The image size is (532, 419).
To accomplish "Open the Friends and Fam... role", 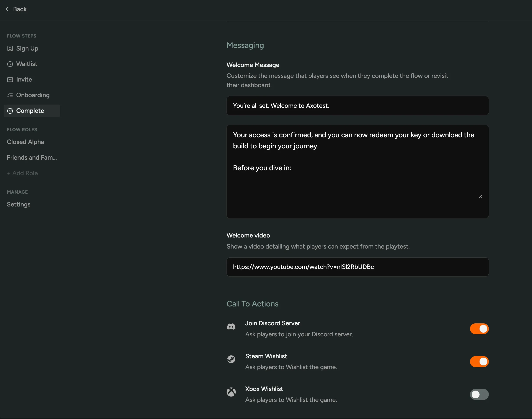I will click(x=32, y=157).
